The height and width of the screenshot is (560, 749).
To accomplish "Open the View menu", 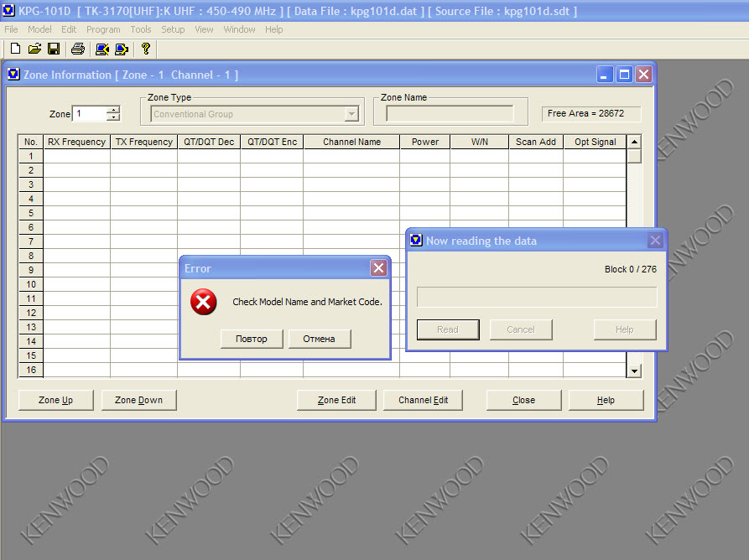I will [204, 29].
